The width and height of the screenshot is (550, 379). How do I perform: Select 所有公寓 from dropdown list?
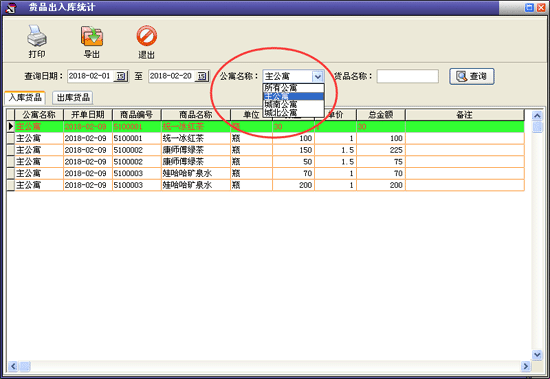(x=293, y=88)
